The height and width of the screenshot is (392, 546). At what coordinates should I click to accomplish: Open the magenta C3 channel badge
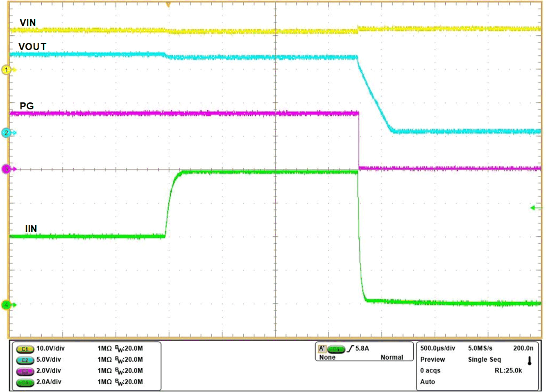coord(25,371)
